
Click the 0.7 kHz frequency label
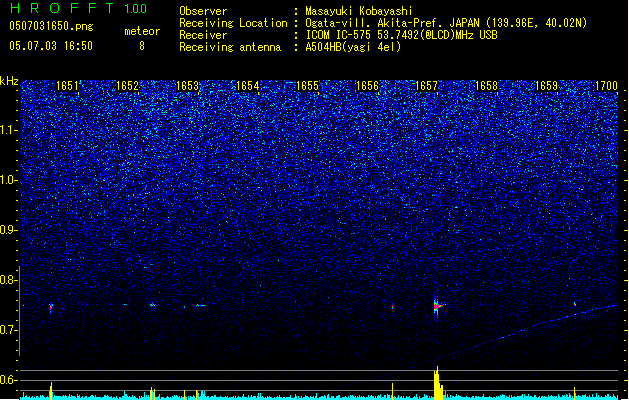9,330
